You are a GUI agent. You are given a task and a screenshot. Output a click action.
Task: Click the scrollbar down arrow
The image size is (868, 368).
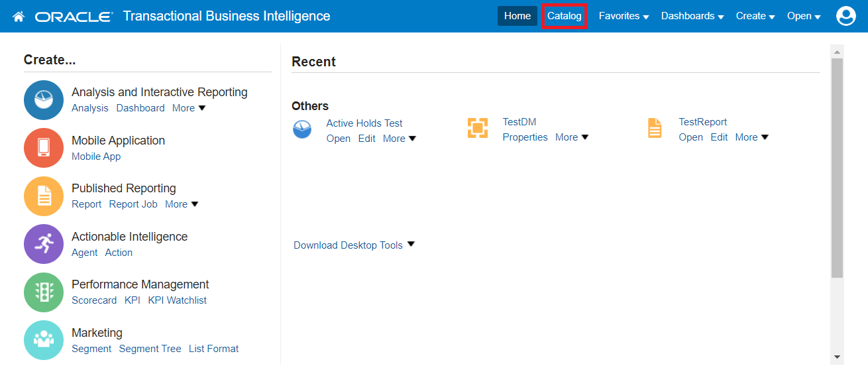[x=837, y=357]
